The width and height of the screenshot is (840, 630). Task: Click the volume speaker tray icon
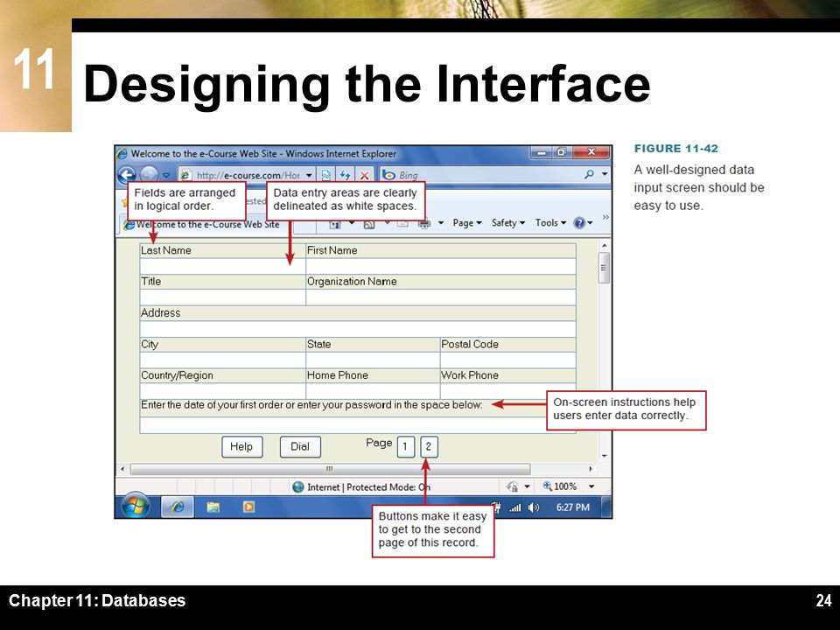[x=534, y=507]
